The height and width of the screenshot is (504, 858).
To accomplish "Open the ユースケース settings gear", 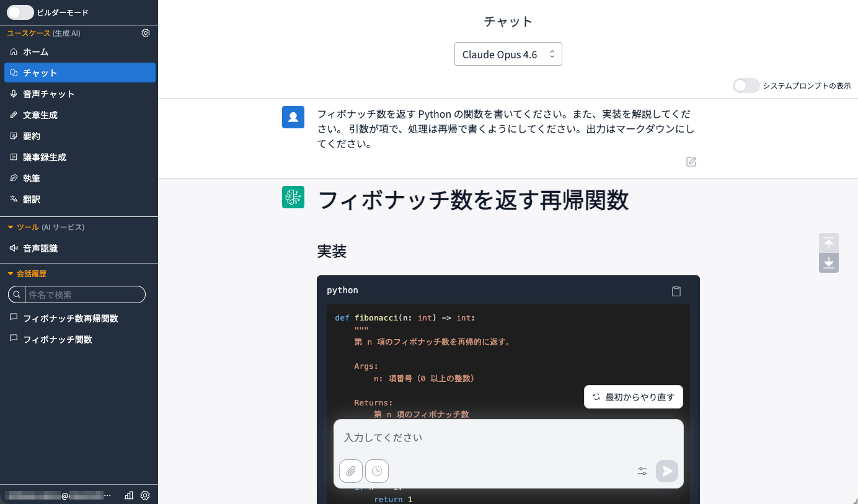I will (146, 33).
